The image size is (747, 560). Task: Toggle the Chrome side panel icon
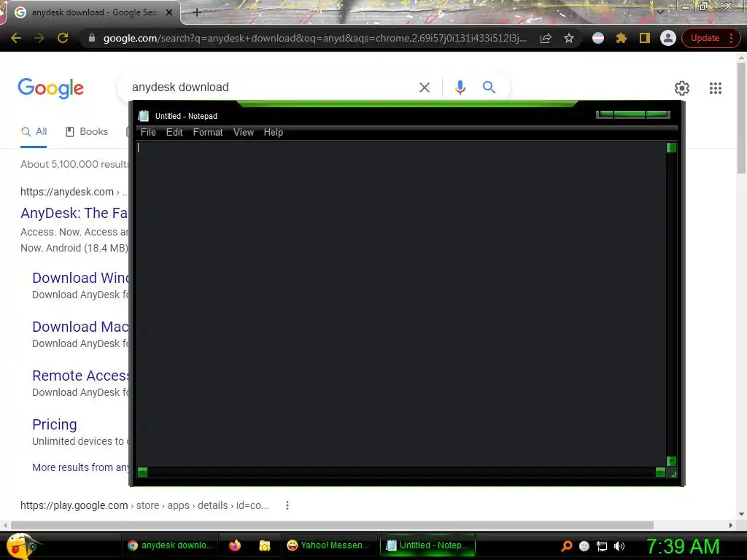(645, 38)
